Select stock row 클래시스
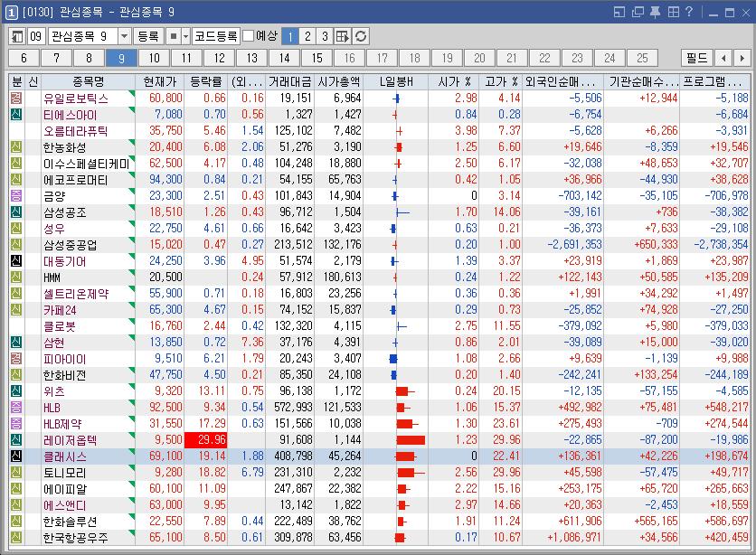The width and height of the screenshot is (756, 555). 379,456
